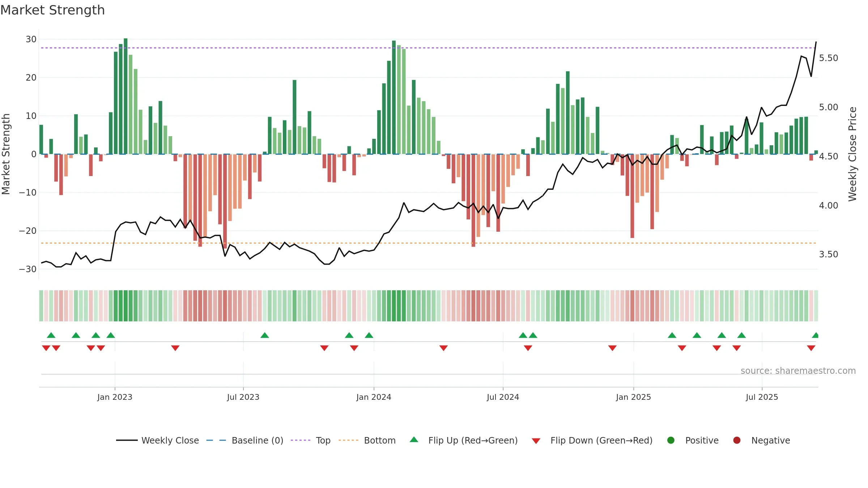This screenshot has height=488, width=868.
Task: Click the weekly close line peak at far right
Action: (816, 42)
